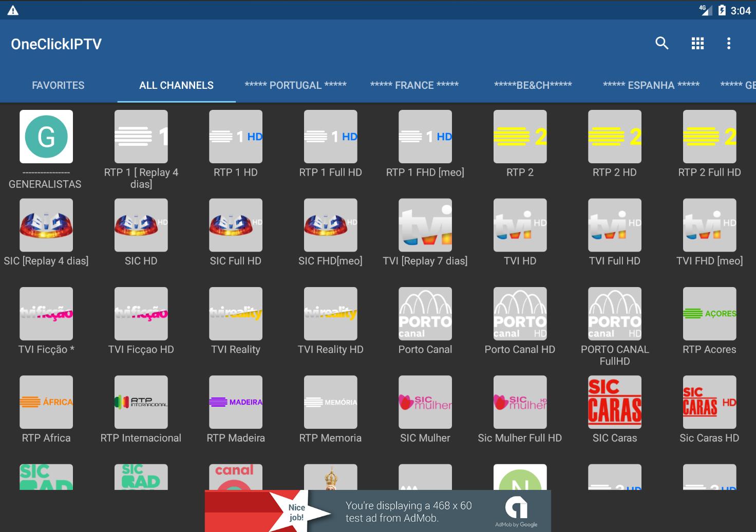
Task: Play the TVI Ficção * channel
Action: pos(46,313)
